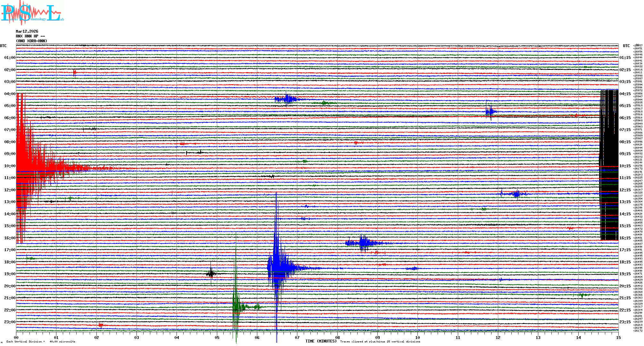Click the upper-right UTC heading
This screenshot has height=346, width=644.
tap(626, 46)
